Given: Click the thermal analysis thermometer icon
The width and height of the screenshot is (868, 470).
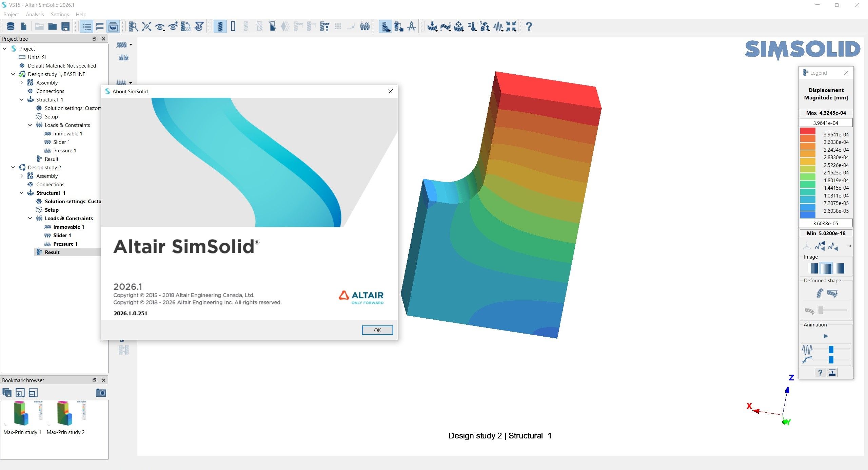Looking at the screenshot, I should [x=472, y=26].
